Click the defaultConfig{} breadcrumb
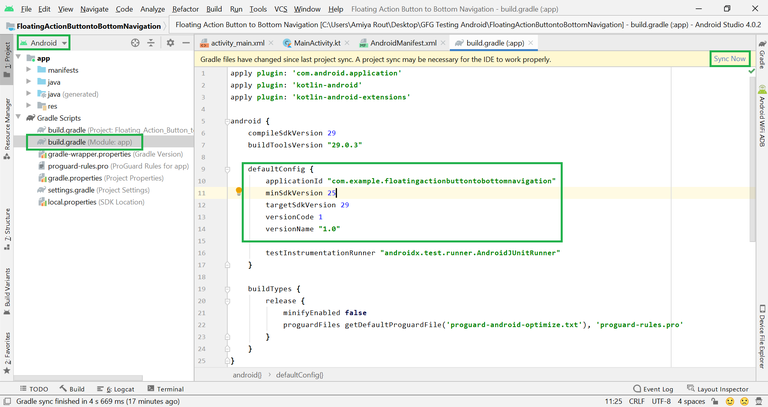The height and width of the screenshot is (407, 768). (299, 375)
